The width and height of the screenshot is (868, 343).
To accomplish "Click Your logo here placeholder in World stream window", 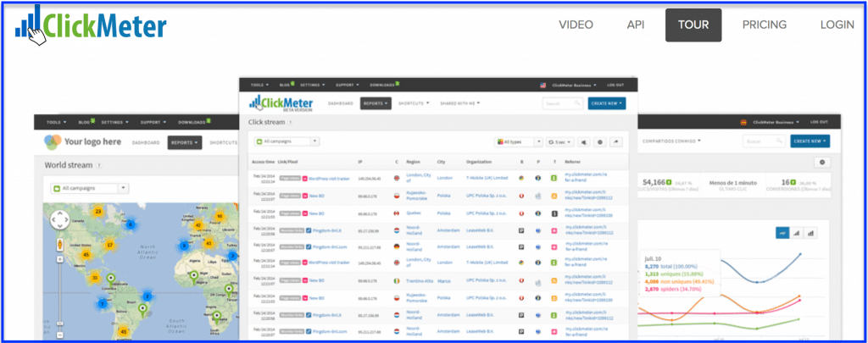I will point(82,142).
